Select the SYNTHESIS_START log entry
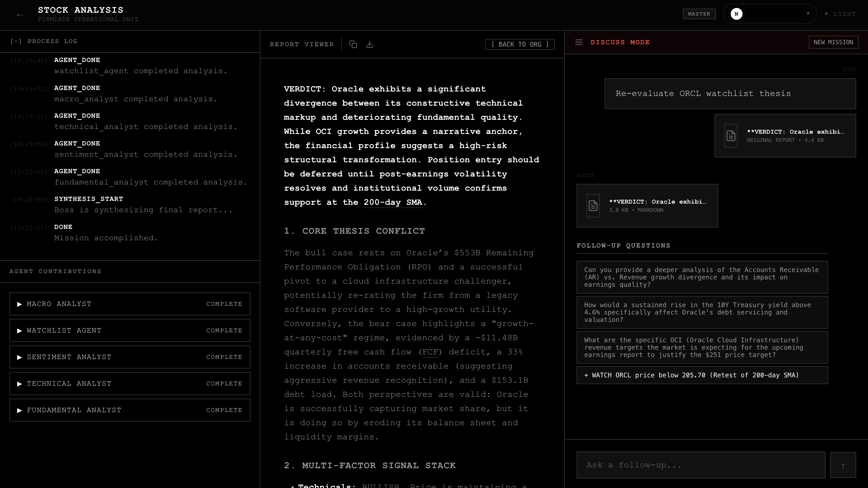The width and height of the screenshot is (868, 488). pos(89,199)
